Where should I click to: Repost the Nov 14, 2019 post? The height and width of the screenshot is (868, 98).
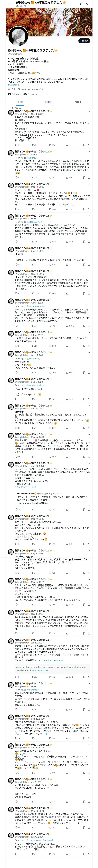(x=33, y=294)
